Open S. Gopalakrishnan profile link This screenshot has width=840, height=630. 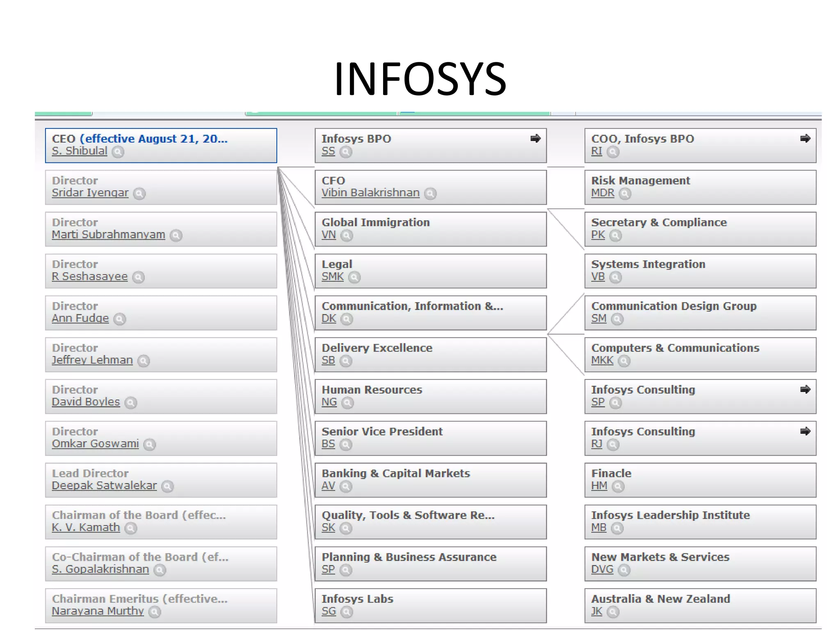pyautogui.click(x=100, y=569)
